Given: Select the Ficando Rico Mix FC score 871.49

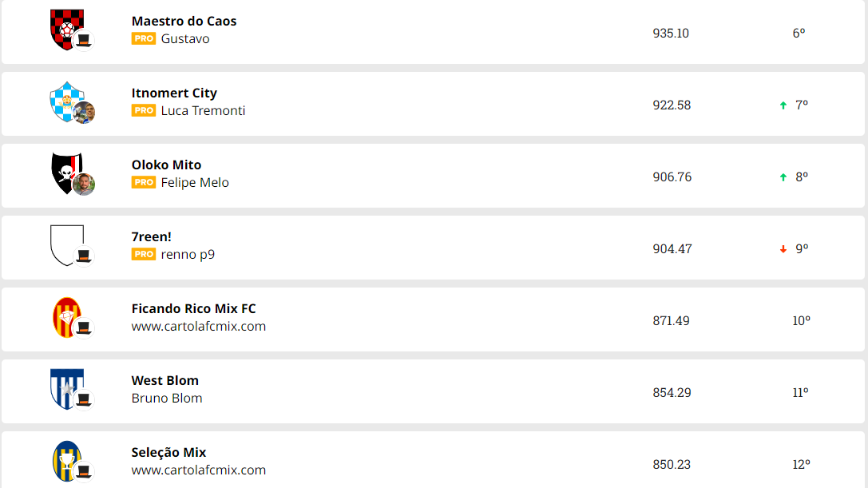Looking at the screenshot, I should [671, 321].
